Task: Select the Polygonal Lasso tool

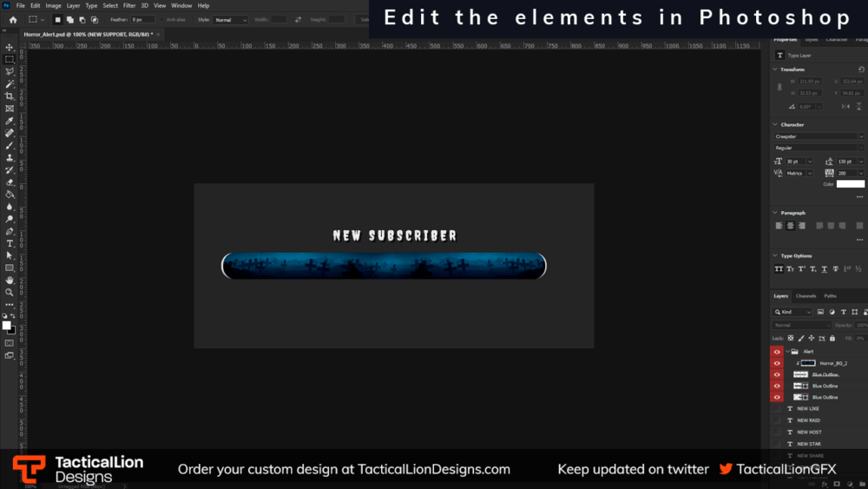Action: click(x=10, y=71)
